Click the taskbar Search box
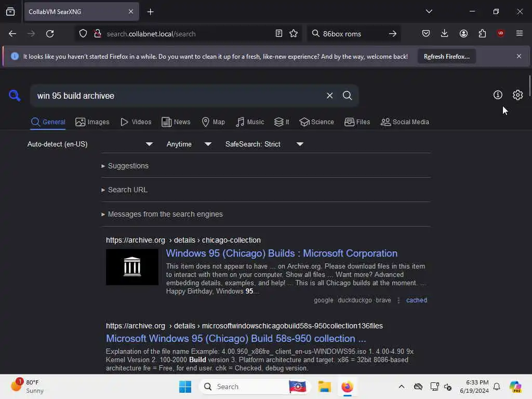 [x=255, y=387]
